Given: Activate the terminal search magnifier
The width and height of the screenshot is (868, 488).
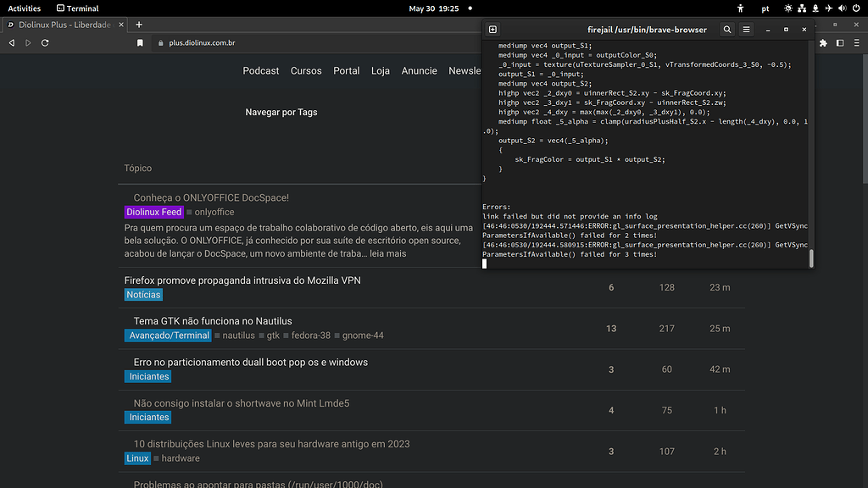Looking at the screenshot, I should 727,29.
